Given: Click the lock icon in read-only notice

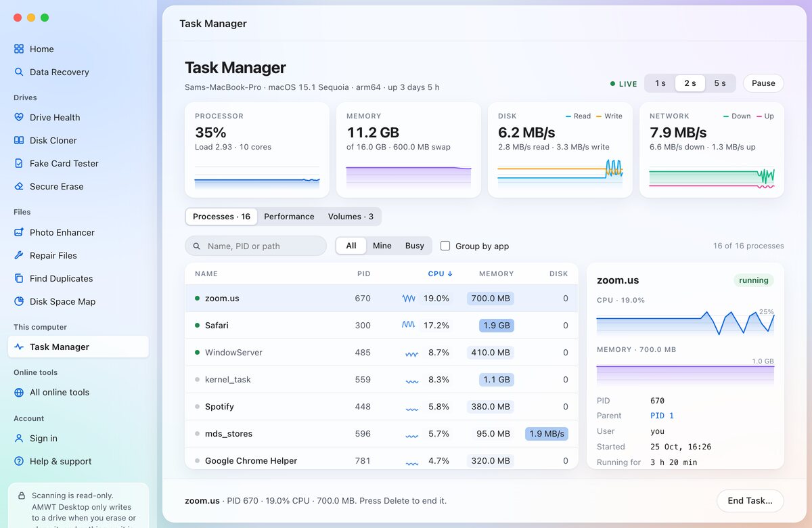Looking at the screenshot, I should (x=22, y=496).
